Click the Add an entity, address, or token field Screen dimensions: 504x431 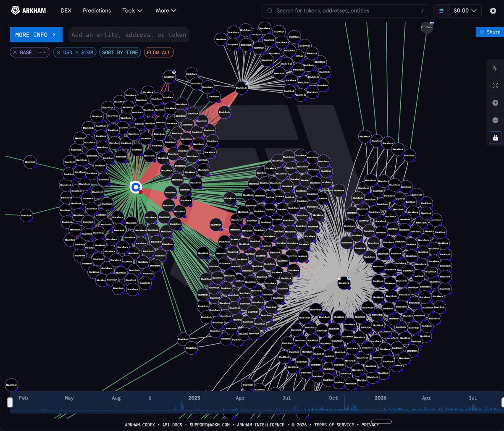click(129, 35)
